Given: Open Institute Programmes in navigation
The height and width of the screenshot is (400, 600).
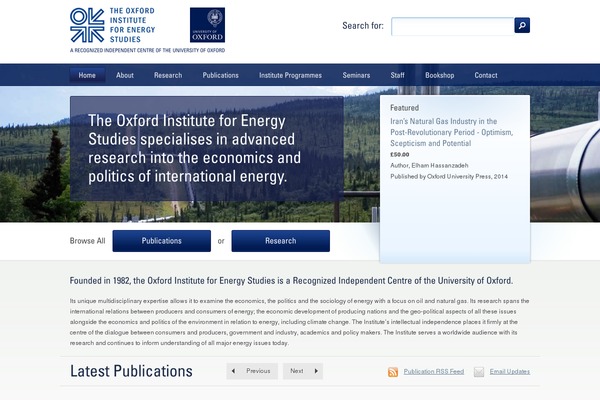Looking at the screenshot, I should point(290,75).
